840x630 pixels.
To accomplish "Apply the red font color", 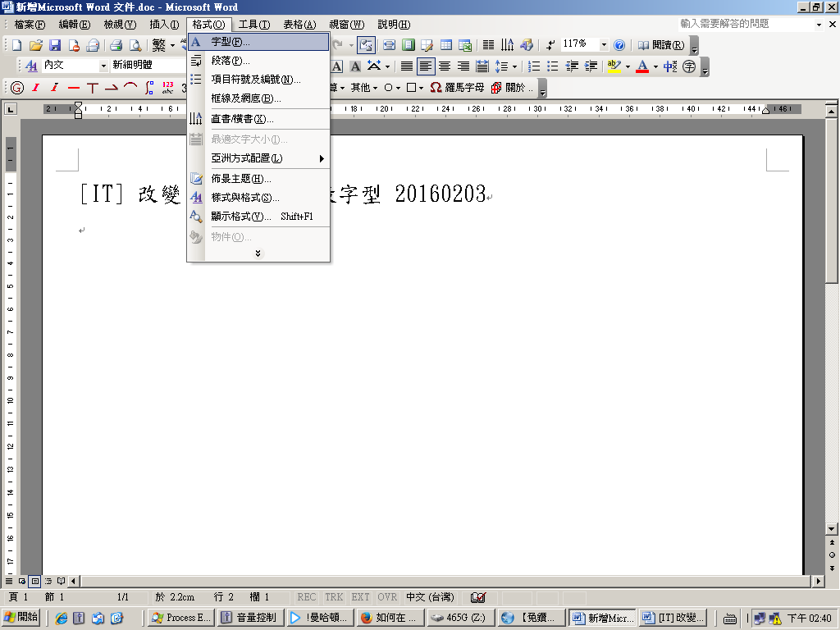I will 642,66.
